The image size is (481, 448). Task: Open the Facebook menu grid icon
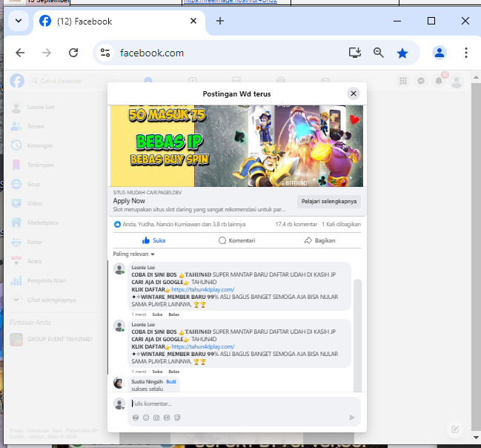[403, 81]
